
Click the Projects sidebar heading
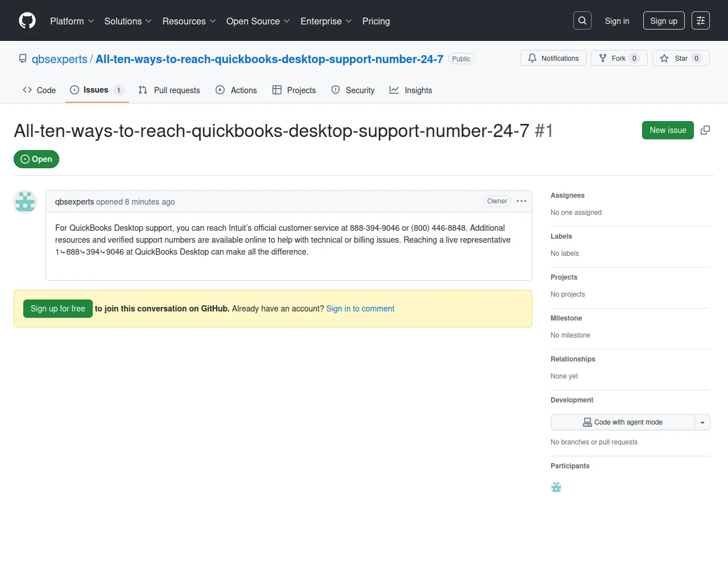click(x=564, y=277)
